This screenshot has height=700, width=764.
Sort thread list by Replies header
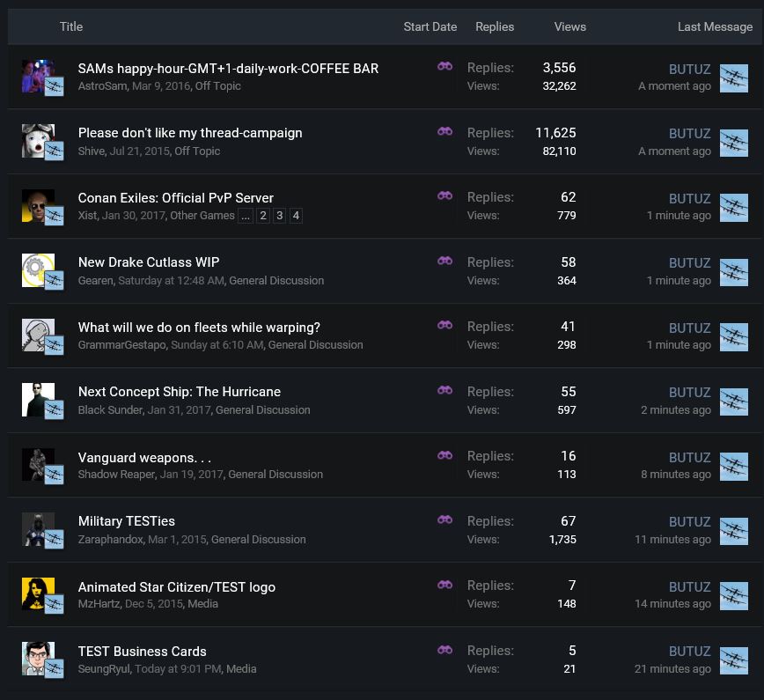[x=495, y=26]
